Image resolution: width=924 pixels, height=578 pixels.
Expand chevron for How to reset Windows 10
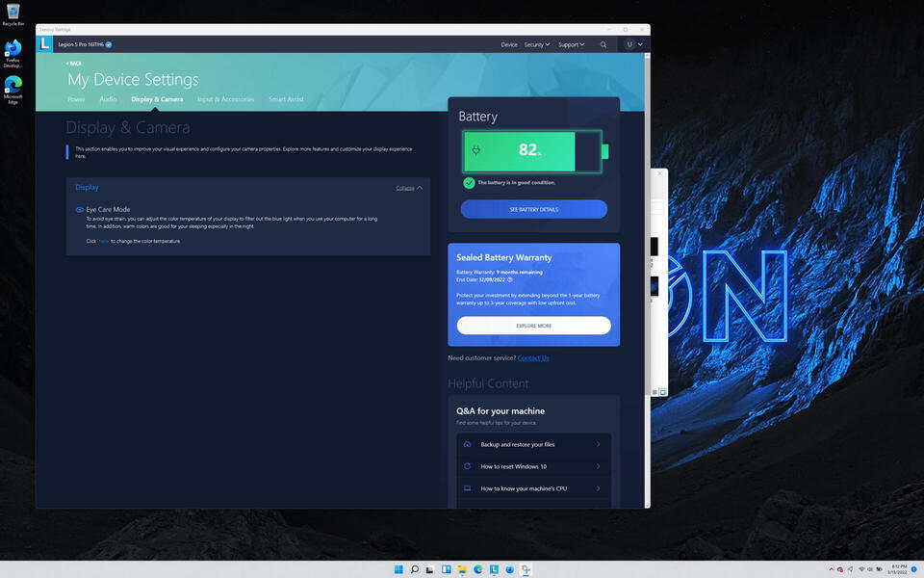598,466
